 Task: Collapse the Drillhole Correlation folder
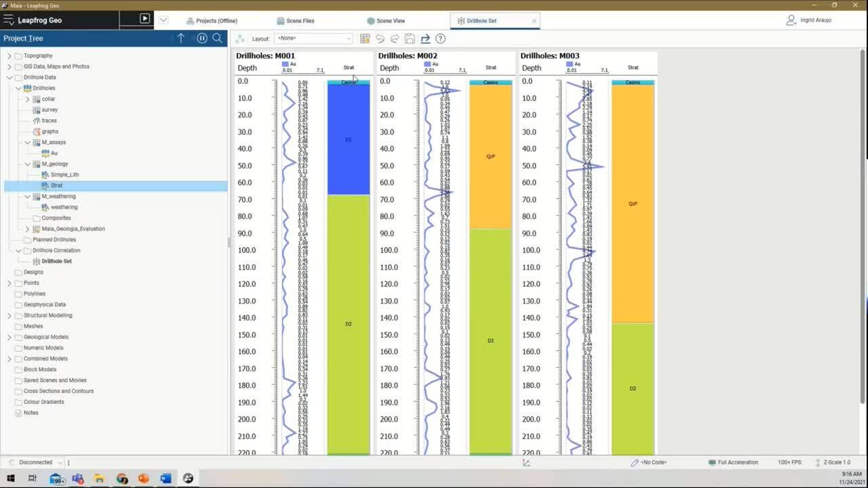[19, 251]
